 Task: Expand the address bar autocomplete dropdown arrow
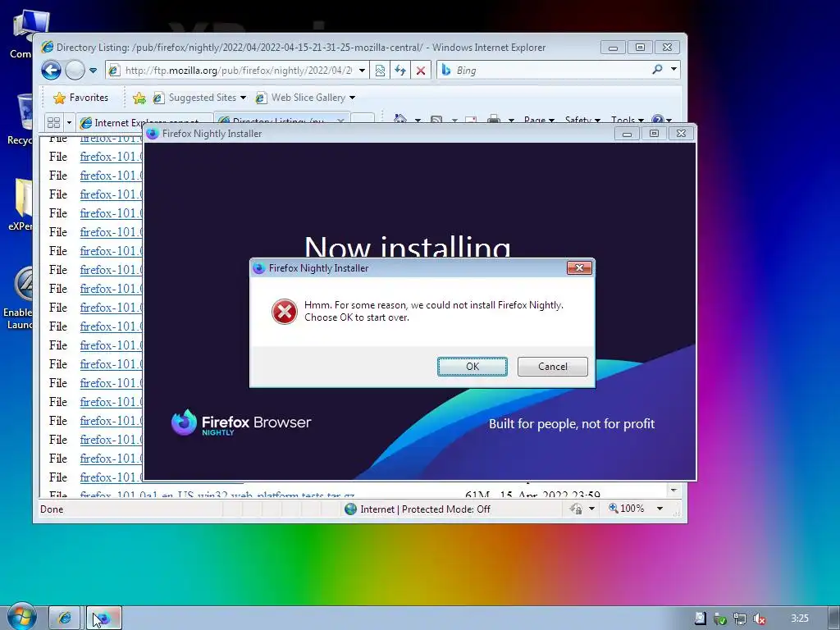(x=362, y=71)
